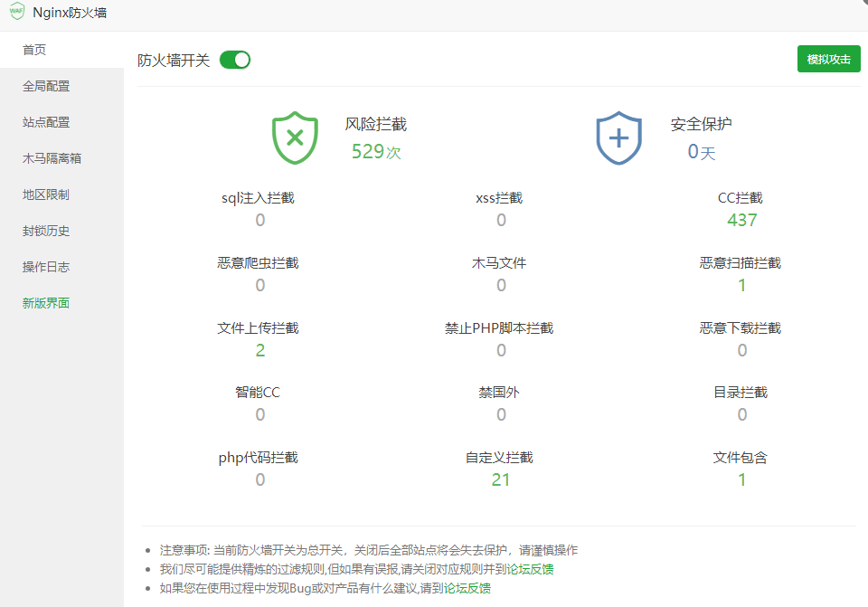Open the 论坛反馈 link about Bug suggestions
This screenshot has width=868, height=607.
click(x=467, y=588)
